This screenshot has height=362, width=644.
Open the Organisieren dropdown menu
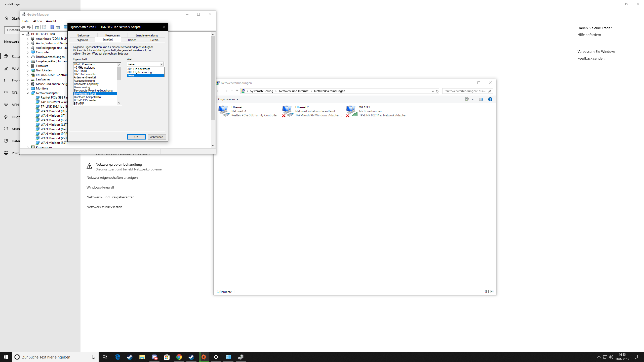click(228, 99)
